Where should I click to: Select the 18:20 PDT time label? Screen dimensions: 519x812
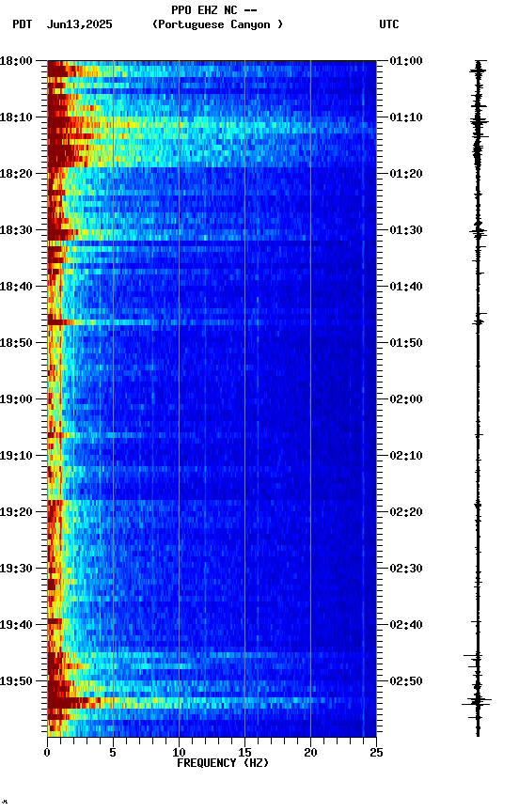click(x=16, y=174)
